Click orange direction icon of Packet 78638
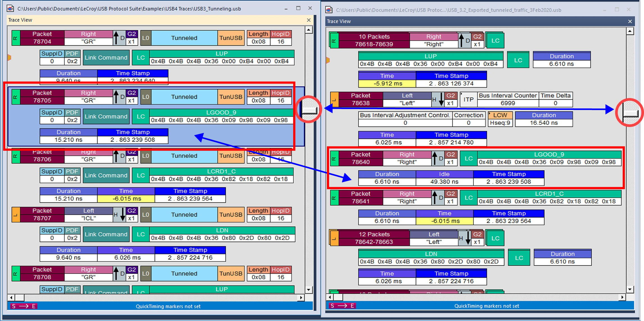 [334, 100]
